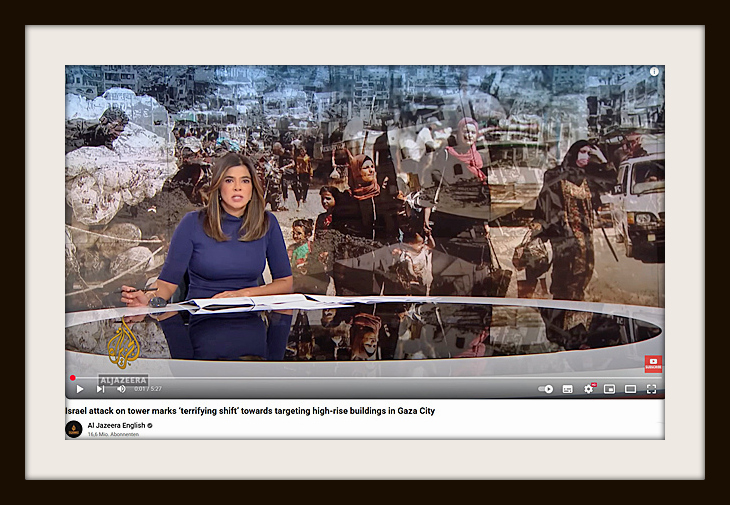This screenshot has width=730, height=505.
Task: Click the video timestamp 0:01 / 5:27
Action: pos(148,389)
